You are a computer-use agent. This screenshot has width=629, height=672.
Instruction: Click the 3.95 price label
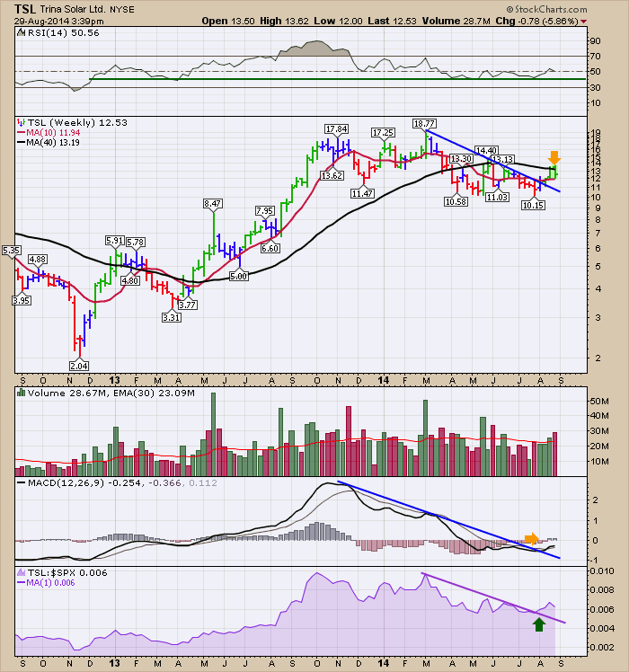21,300
